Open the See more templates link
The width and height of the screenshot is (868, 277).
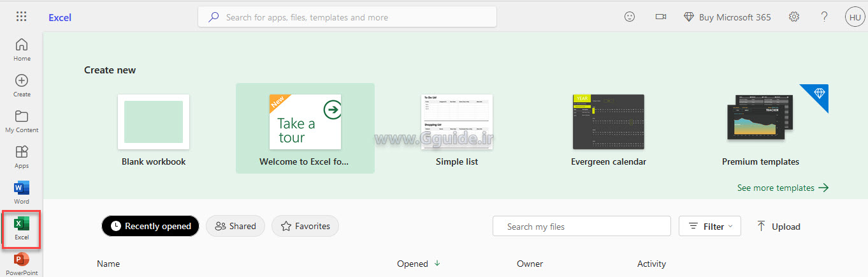[x=783, y=188]
